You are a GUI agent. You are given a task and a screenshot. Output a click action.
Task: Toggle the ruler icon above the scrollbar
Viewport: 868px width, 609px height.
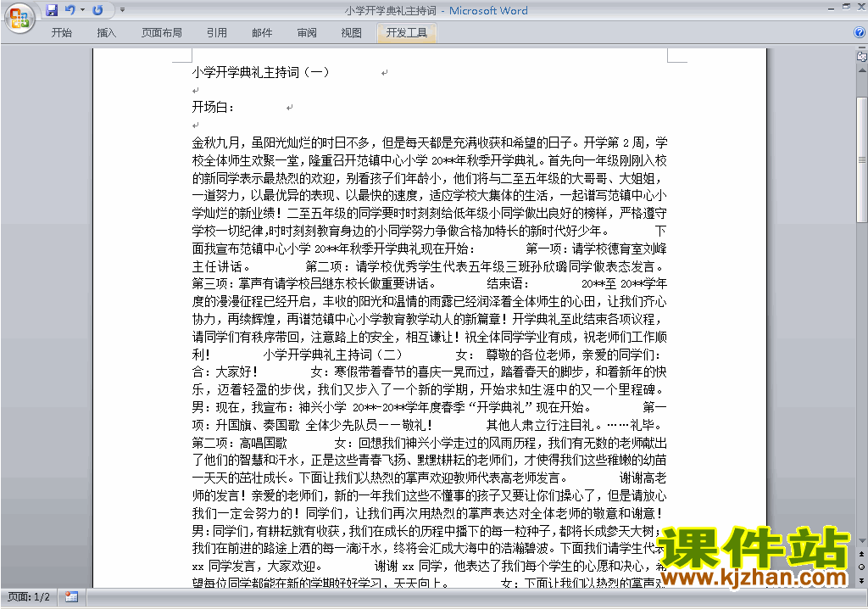tap(861, 56)
